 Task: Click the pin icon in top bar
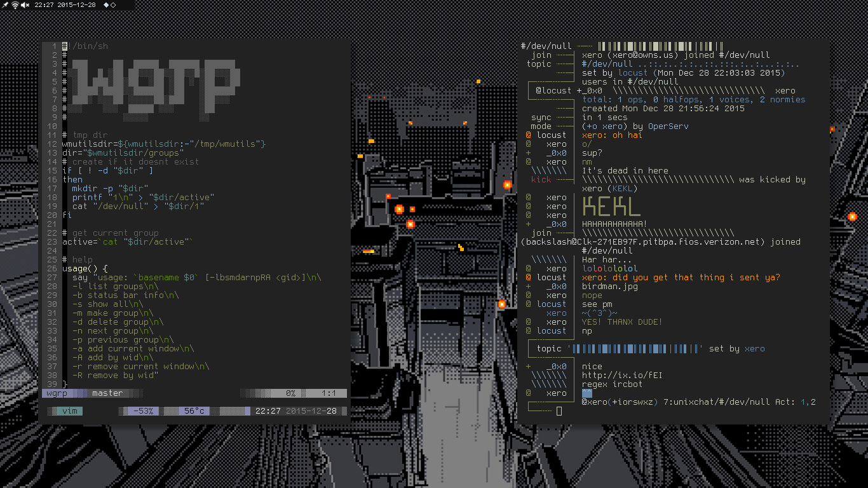(6, 5)
